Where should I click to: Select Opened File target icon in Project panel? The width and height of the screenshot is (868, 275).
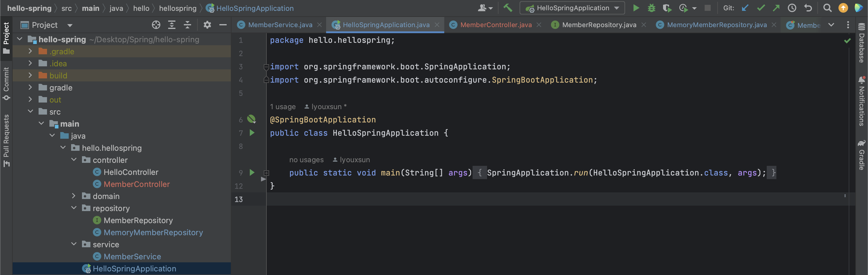pyautogui.click(x=156, y=25)
